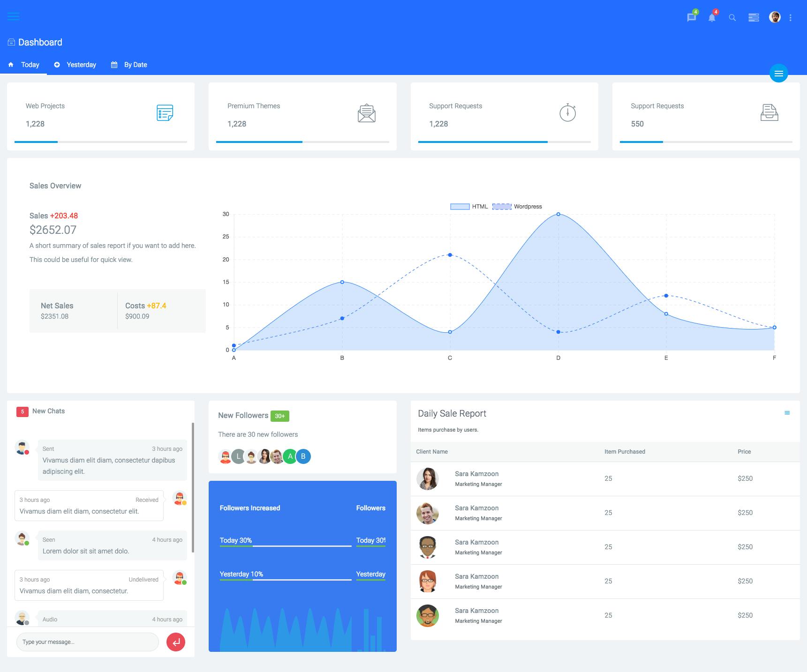Screen dimensions: 807x672
Task: Open the server panel icon in header
Action: coord(754,18)
